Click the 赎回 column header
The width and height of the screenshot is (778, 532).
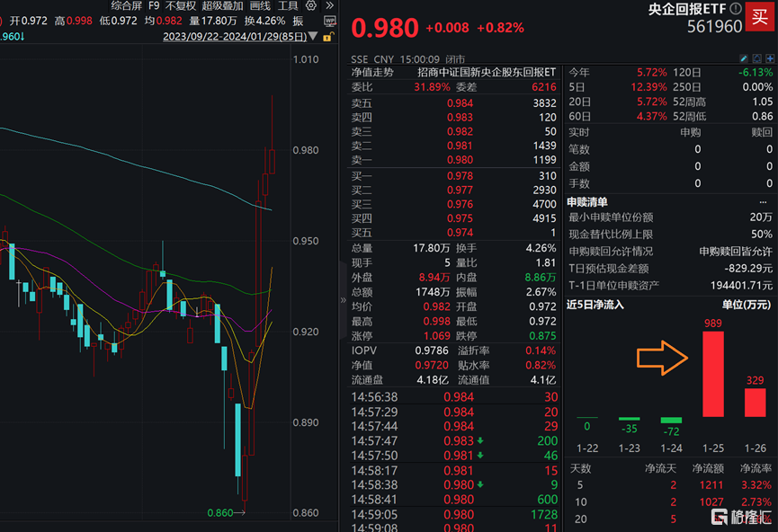762,132
